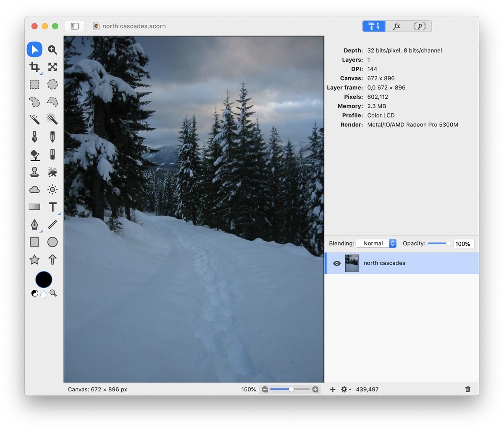Switch to the (p) tab
The width and height of the screenshot is (504, 430).
(420, 26)
